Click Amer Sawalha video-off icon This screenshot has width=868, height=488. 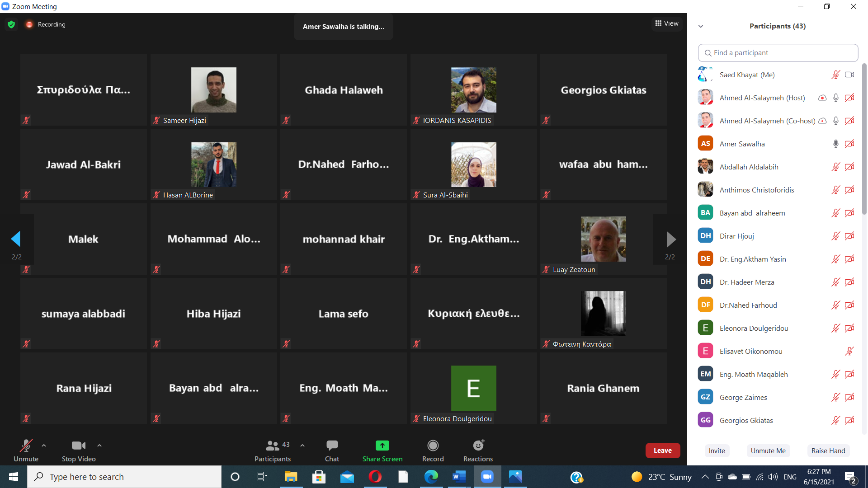[x=849, y=144]
